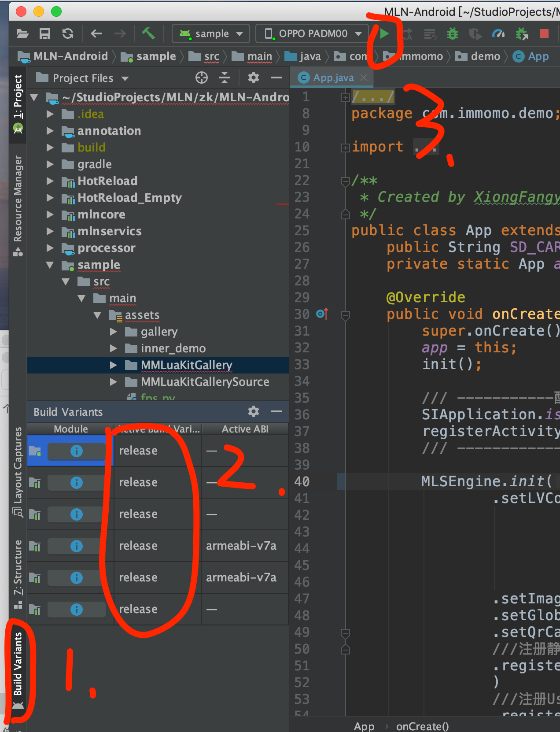This screenshot has height=732, width=560.
Task: Select the App.java editor tab
Action: tap(333, 78)
